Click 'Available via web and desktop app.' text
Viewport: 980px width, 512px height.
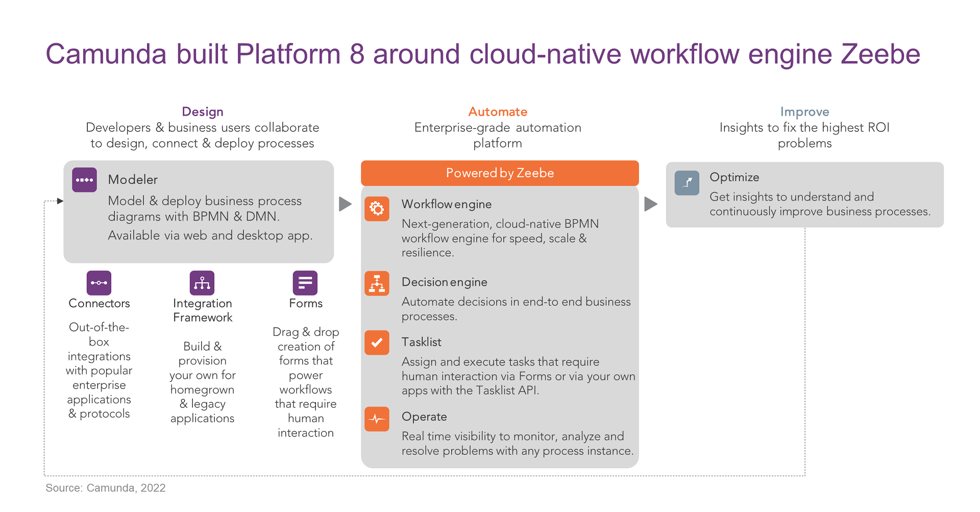pos(210,235)
